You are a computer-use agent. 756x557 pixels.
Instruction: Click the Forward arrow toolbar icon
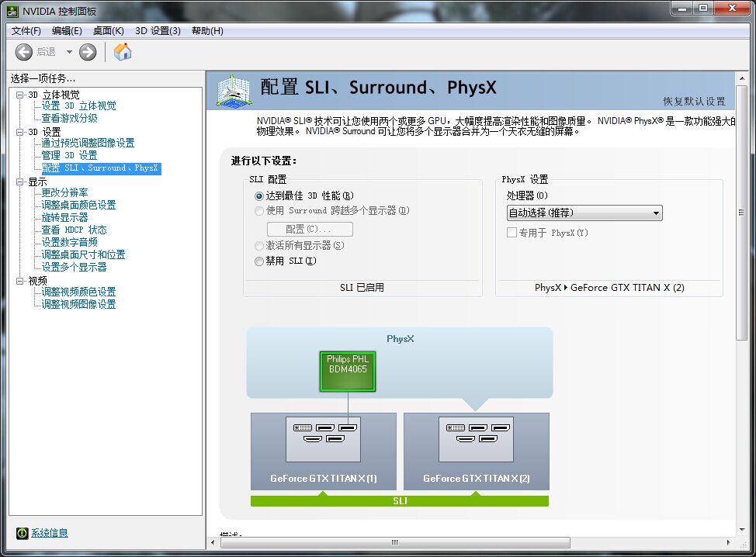click(88, 51)
